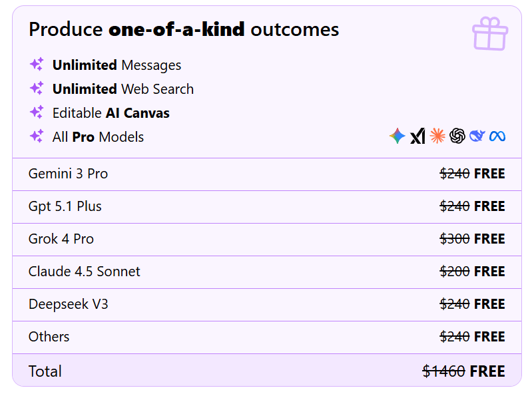Click the crossed-out $300 Grok price
Image resolution: width=532 pixels, height=396 pixels.
(455, 239)
